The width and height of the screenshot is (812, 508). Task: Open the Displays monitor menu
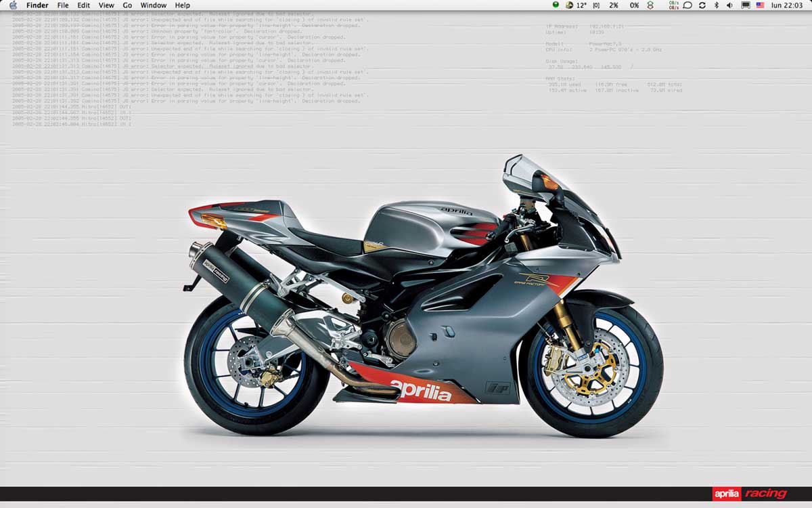tap(746, 5)
